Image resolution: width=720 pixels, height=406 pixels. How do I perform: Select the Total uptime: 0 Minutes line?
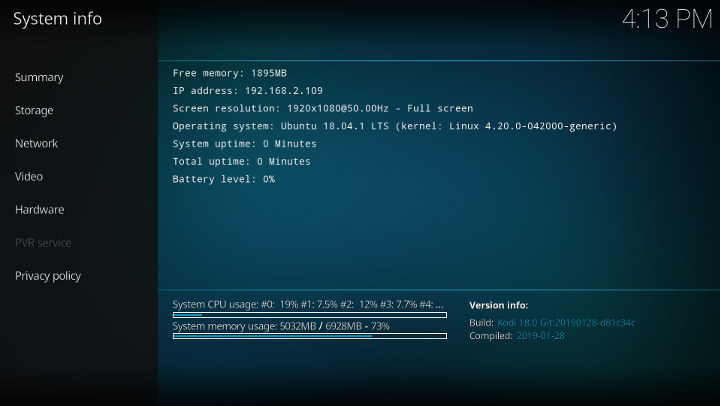coord(242,161)
